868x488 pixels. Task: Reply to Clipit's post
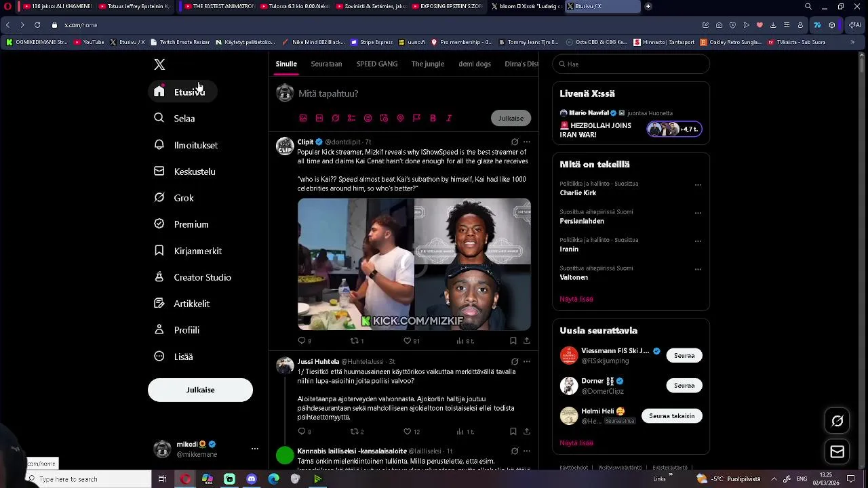(x=304, y=341)
